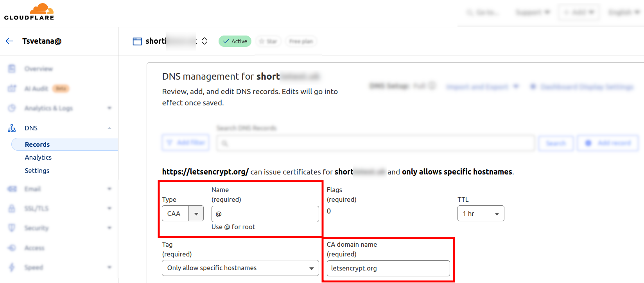Click the domain window icon
Image resolution: width=644 pixels, height=283 pixels.
point(137,41)
